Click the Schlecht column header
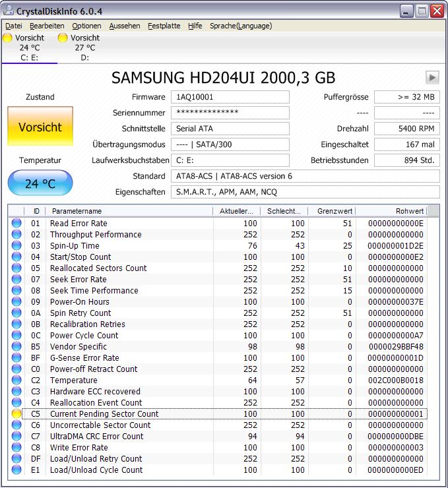Viewport: 448px width, 488px height. click(x=284, y=211)
